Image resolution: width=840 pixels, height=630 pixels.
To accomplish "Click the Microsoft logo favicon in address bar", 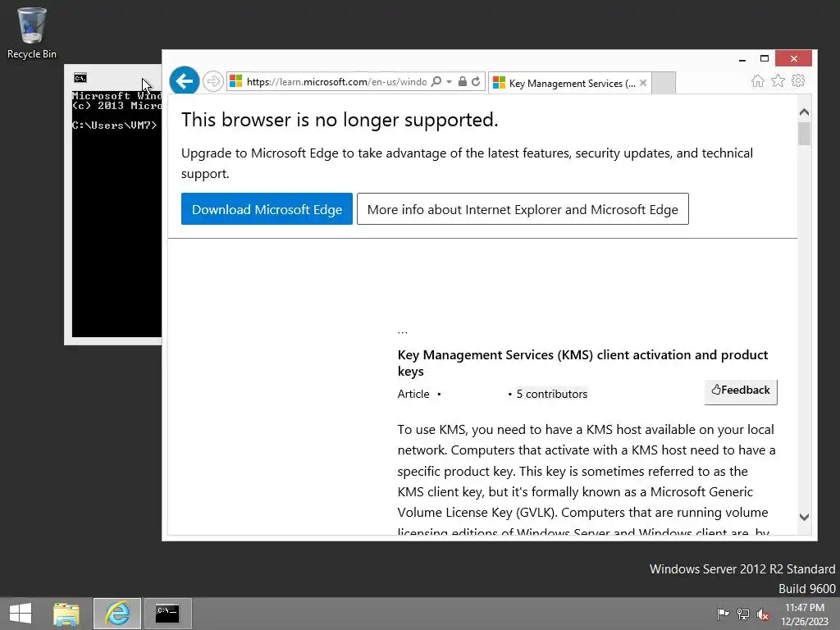I will (235, 81).
